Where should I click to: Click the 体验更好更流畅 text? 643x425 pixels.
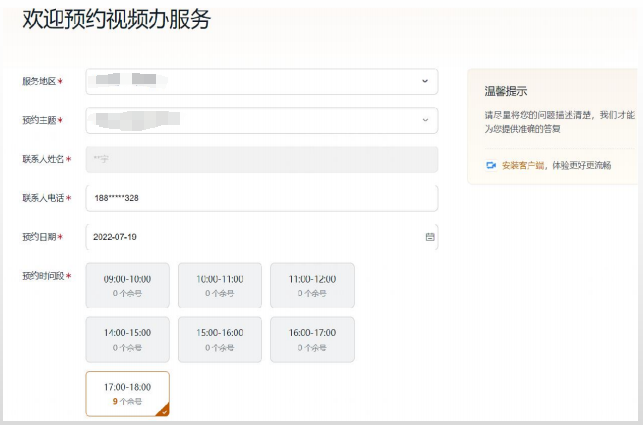click(581, 165)
